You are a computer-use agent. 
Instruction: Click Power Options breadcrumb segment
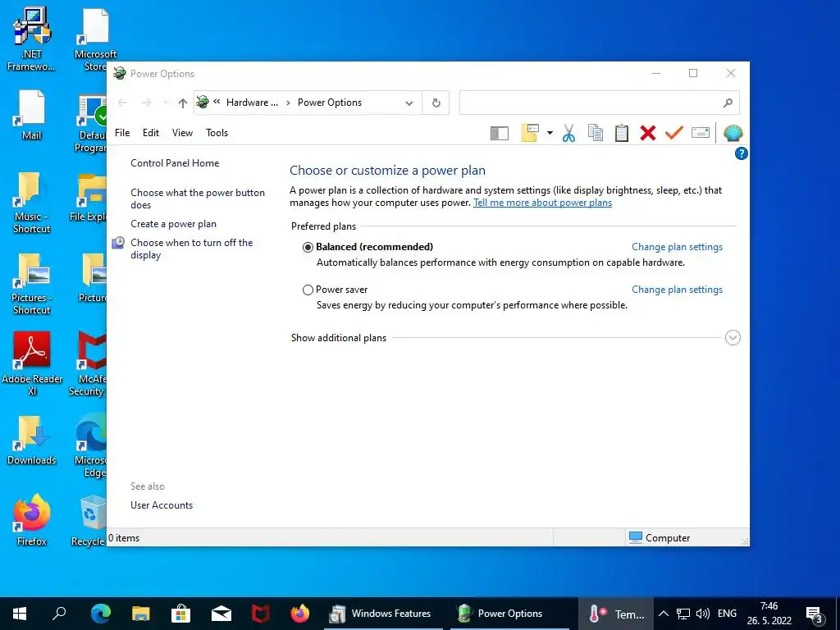330,103
